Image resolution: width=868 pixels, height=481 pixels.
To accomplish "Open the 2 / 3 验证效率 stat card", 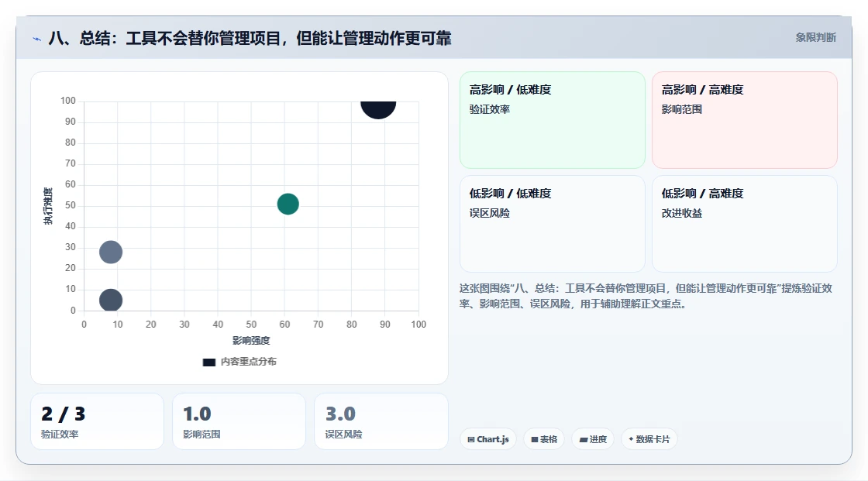I will click(98, 421).
